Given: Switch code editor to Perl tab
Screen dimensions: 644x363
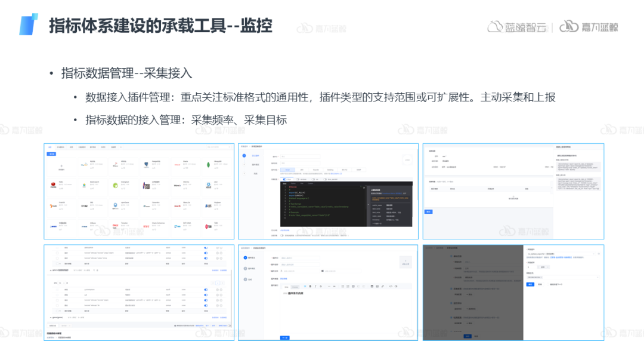Looking at the screenshot, I should click(x=302, y=183).
